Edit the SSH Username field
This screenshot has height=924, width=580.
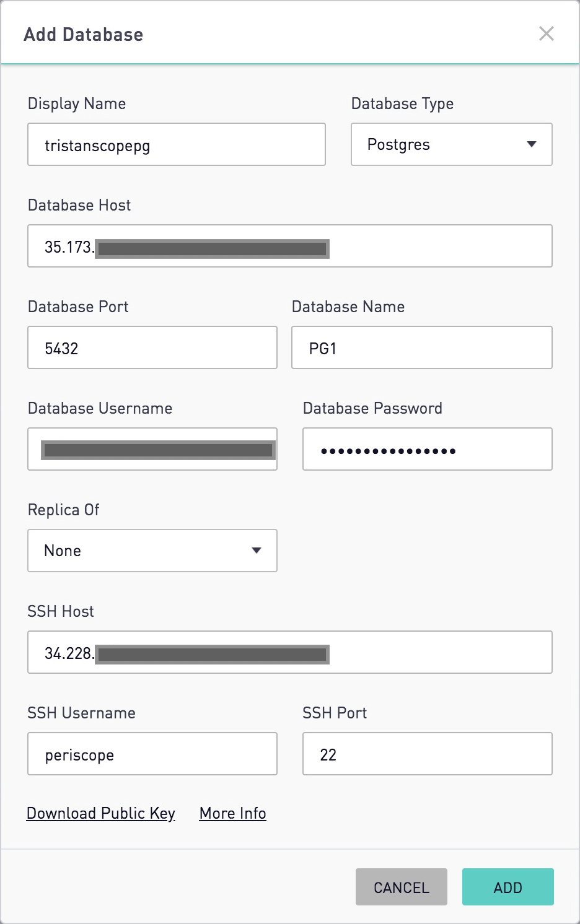(152, 754)
